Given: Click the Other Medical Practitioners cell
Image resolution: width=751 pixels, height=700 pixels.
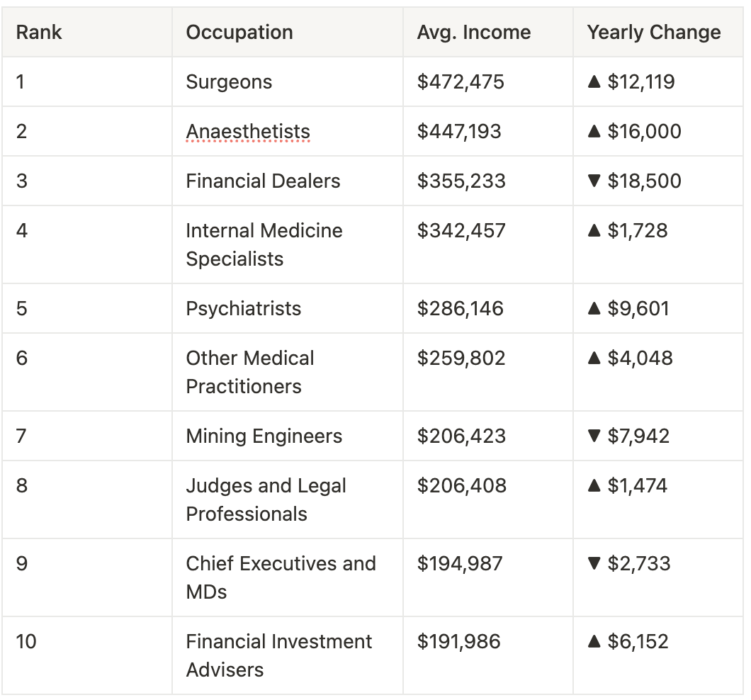Looking at the screenshot, I should [x=250, y=372].
